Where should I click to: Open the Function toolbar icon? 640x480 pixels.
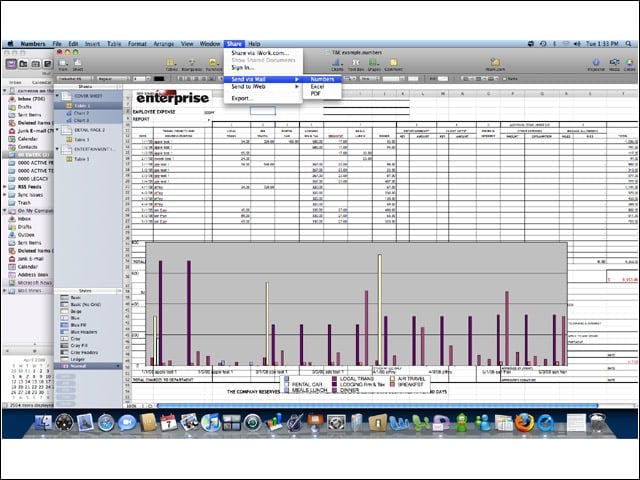click(213, 63)
